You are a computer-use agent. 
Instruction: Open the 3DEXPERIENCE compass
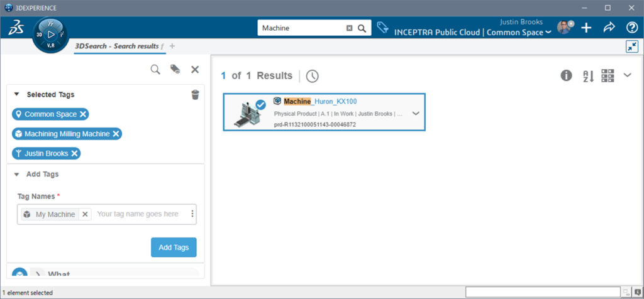(51, 35)
